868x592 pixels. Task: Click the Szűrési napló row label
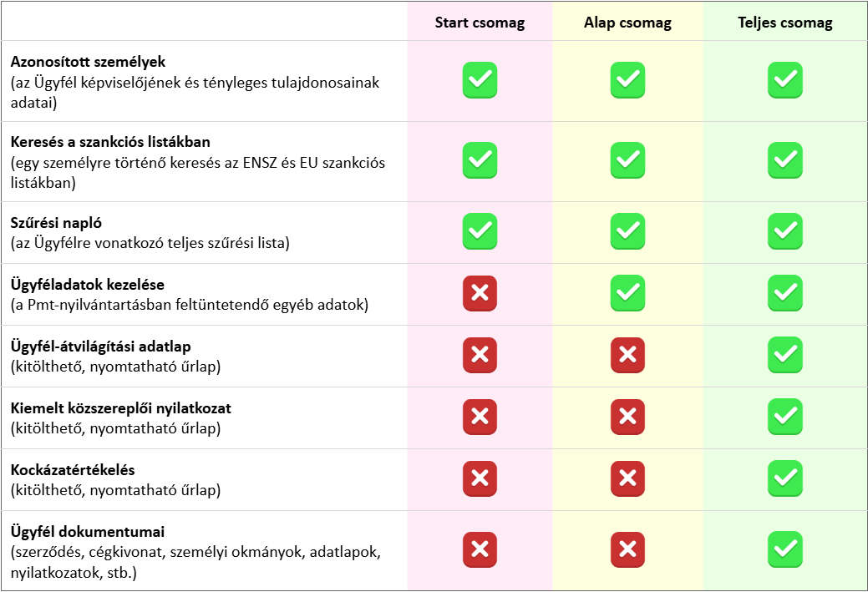[x=55, y=224]
